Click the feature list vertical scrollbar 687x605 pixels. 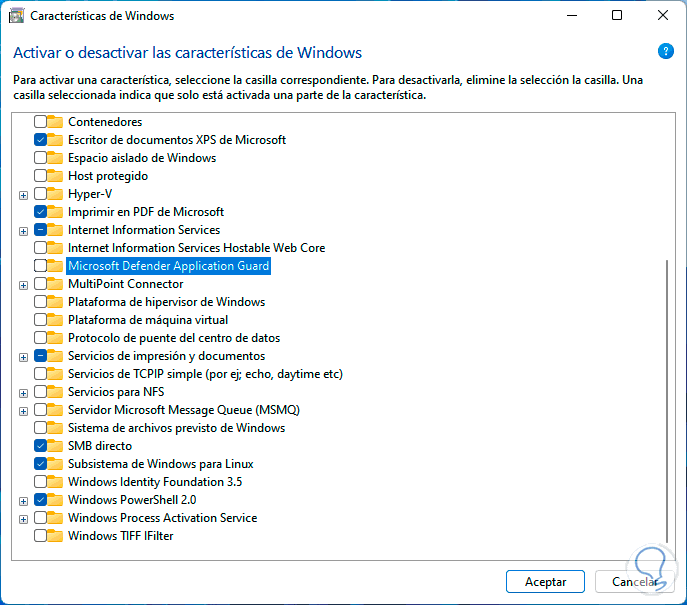pos(667,401)
